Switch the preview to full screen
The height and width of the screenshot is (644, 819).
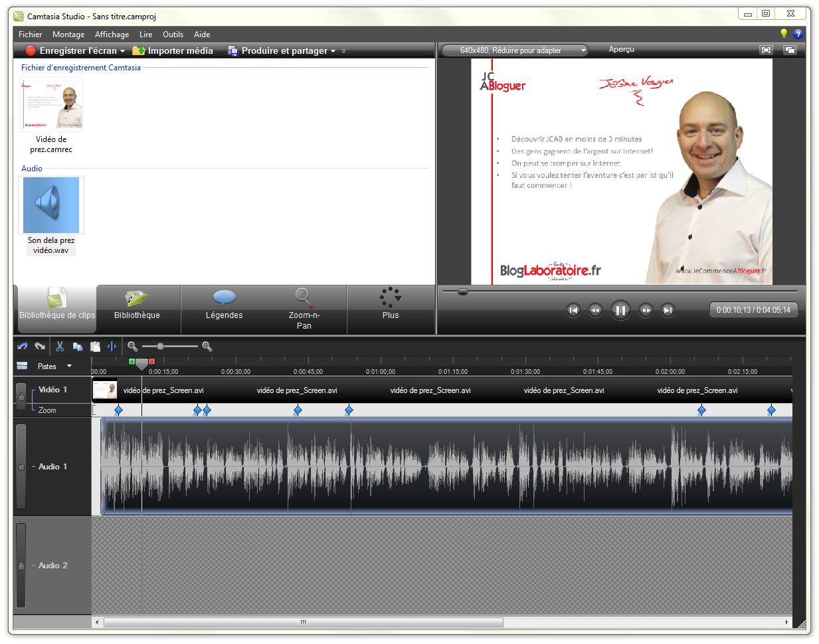point(766,50)
